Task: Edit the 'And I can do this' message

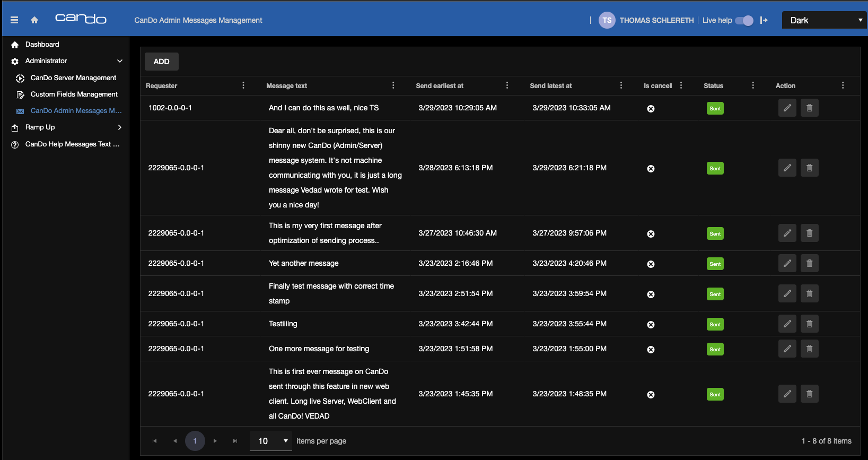Action: pos(787,108)
